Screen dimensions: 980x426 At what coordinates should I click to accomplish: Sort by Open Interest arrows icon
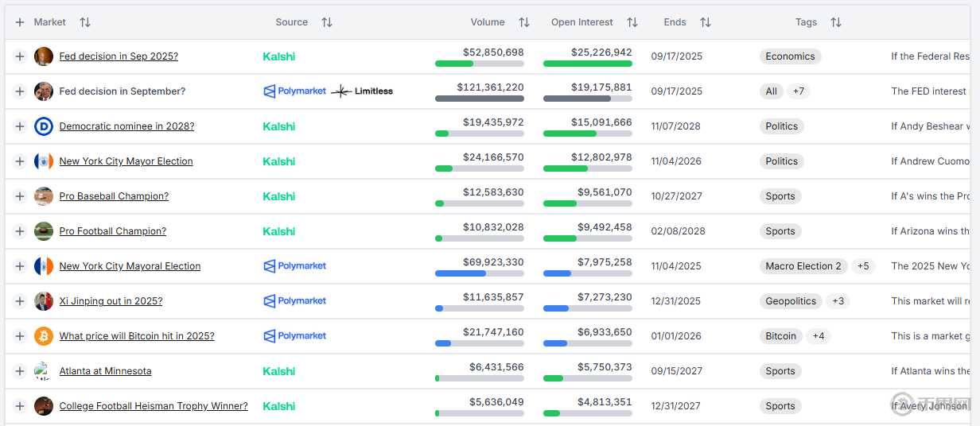click(632, 22)
